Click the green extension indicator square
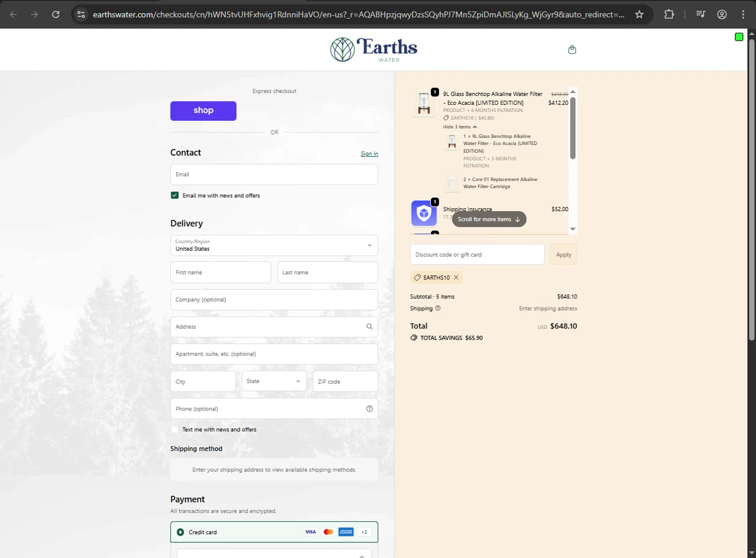 click(x=739, y=37)
